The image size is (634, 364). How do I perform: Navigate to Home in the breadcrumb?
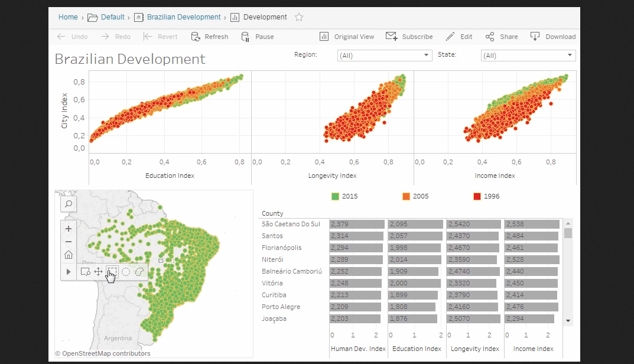click(x=68, y=17)
